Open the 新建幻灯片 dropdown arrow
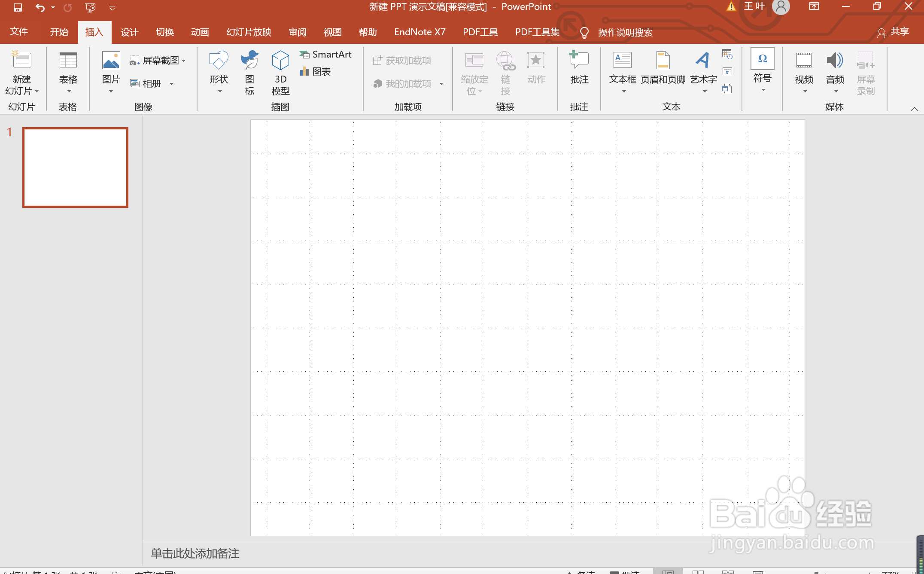 [x=36, y=91]
